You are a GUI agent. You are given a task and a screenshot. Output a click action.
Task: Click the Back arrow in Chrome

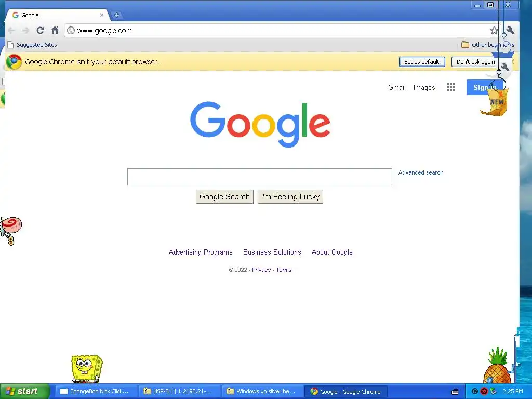pos(11,31)
